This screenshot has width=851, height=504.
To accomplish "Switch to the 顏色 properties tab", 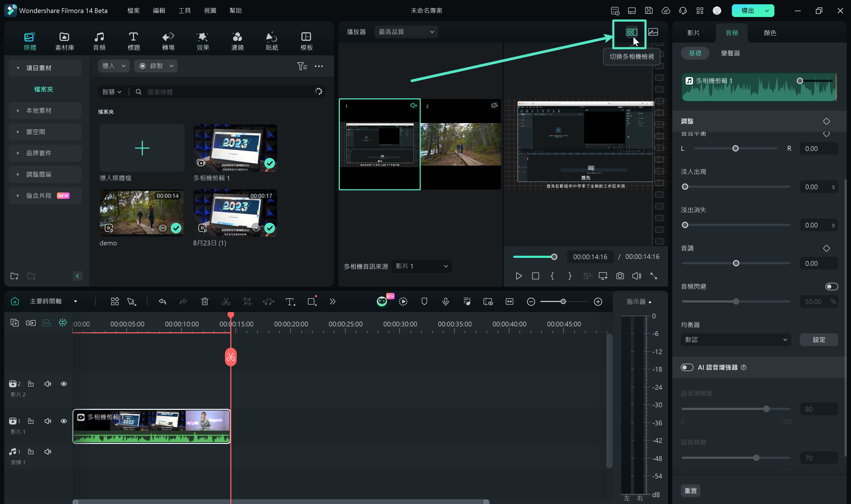I will tap(770, 33).
